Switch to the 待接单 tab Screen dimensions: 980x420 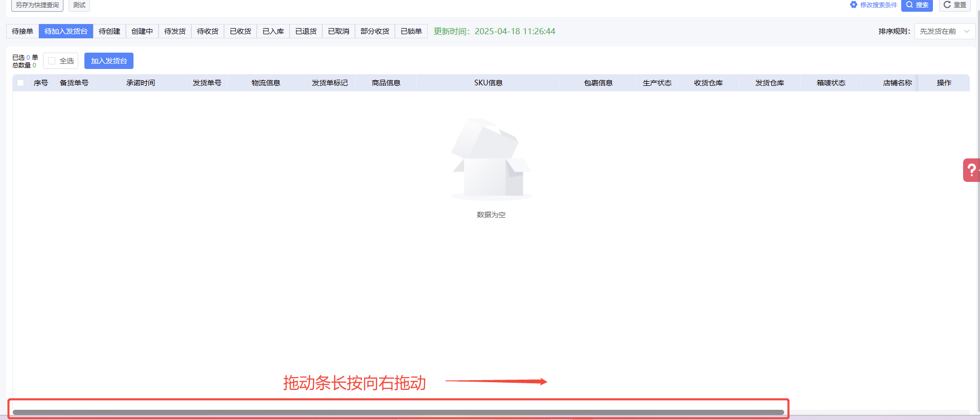[x=23, y=31]
